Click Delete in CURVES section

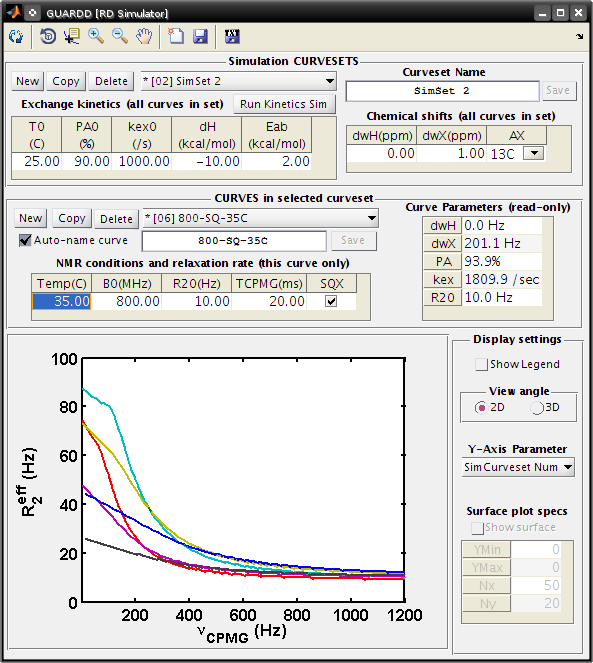pos(116,219)
